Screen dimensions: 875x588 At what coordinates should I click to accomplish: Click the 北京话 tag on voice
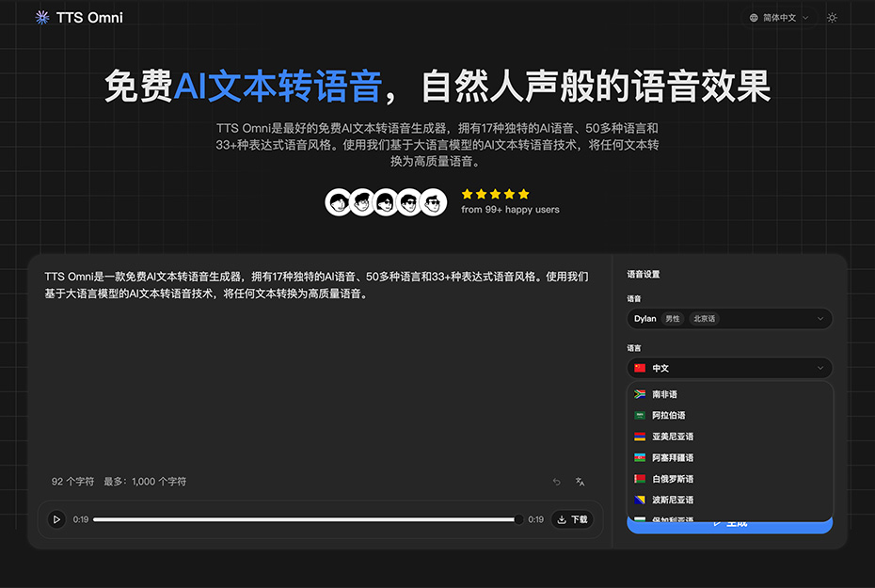coord(705,319)
